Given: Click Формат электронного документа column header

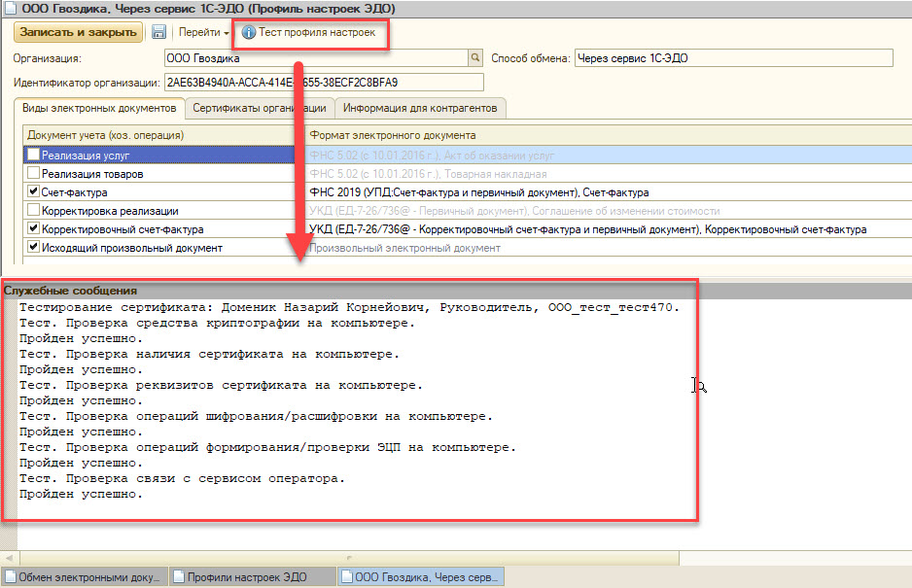Looking at the screenshot, I should (609, 135).
